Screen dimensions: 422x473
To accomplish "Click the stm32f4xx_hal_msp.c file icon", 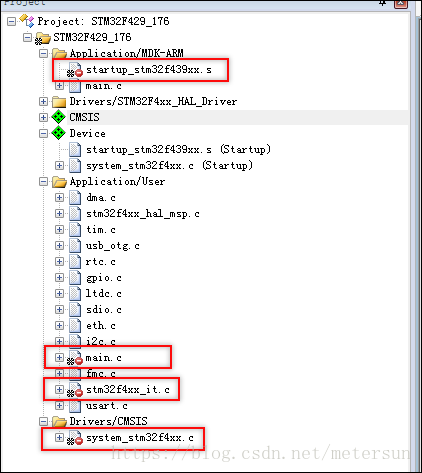I will (x=75, y=213).
